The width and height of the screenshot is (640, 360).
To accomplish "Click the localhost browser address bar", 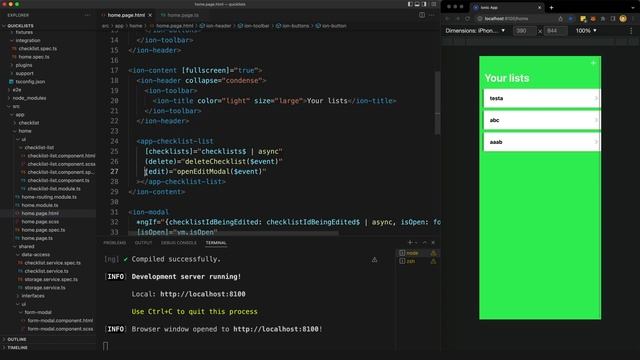I will (x=515, y=19).
